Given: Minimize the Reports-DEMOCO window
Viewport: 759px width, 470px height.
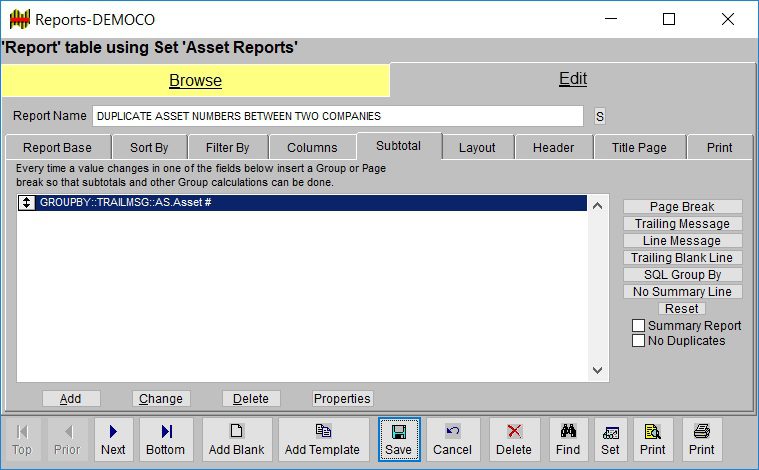Looking at the screenshot, I should pyautogui.click(x=611, y=19).
